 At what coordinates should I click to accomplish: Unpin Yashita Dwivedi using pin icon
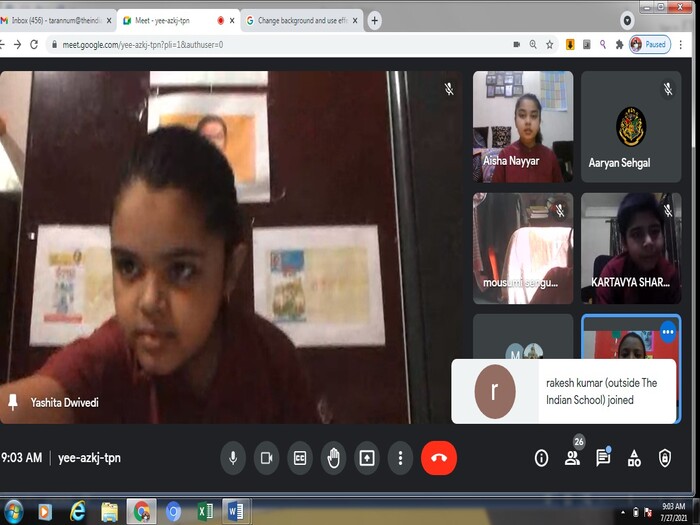(x=13, y=402)
